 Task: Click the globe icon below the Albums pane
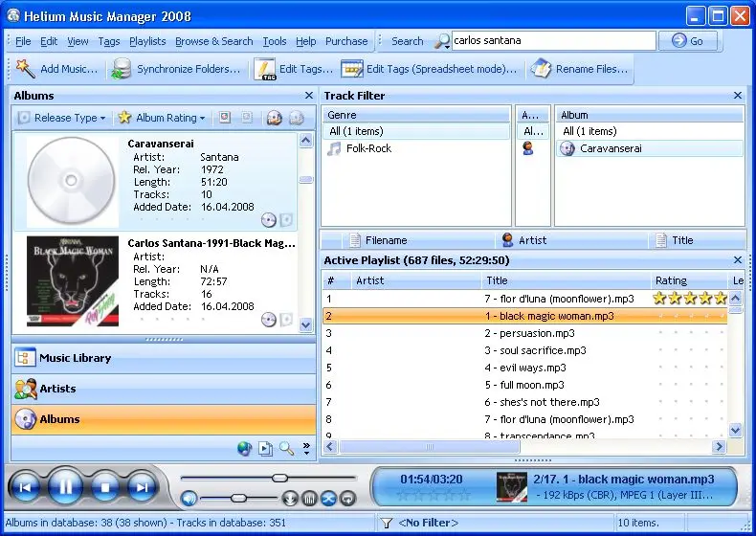click(244, 449)
